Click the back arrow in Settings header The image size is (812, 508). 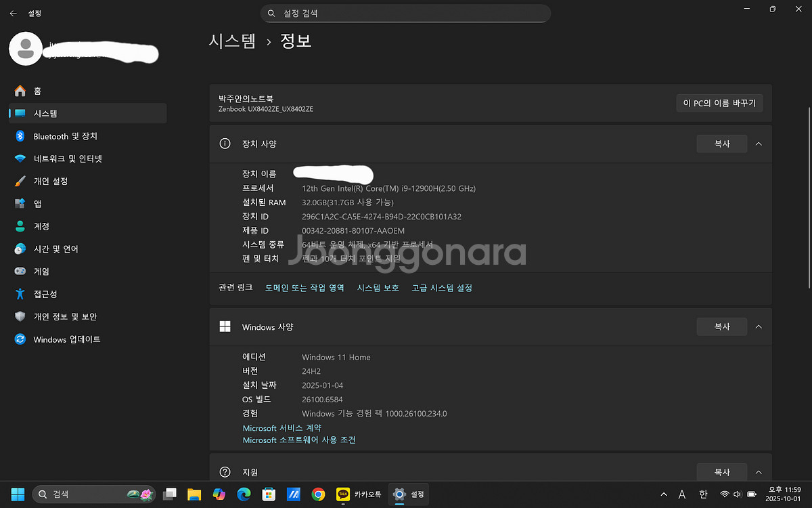[x=13, y=13]
